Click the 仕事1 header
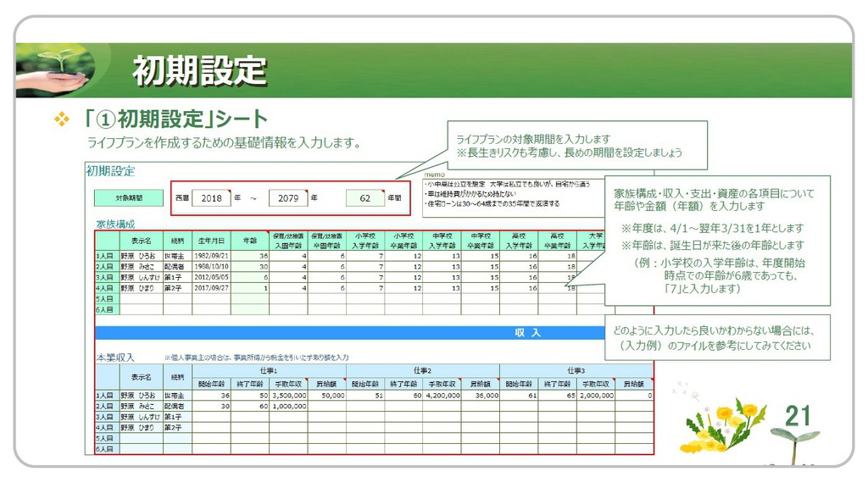The height and width of the screenshot is (488, 868). click(269, 370)
